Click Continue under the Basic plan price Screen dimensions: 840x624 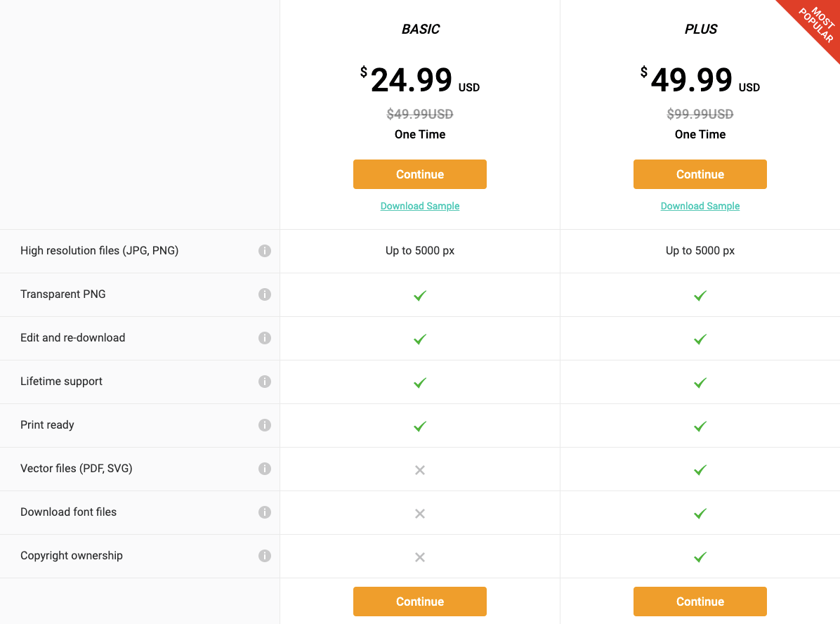[x=419, y=174]
